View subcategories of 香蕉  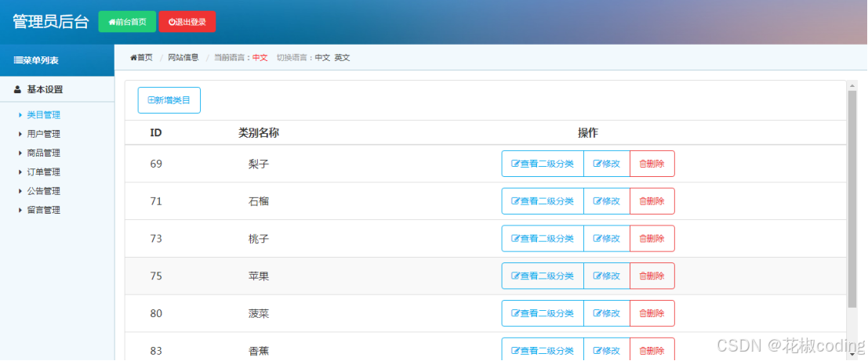point(543,350)
